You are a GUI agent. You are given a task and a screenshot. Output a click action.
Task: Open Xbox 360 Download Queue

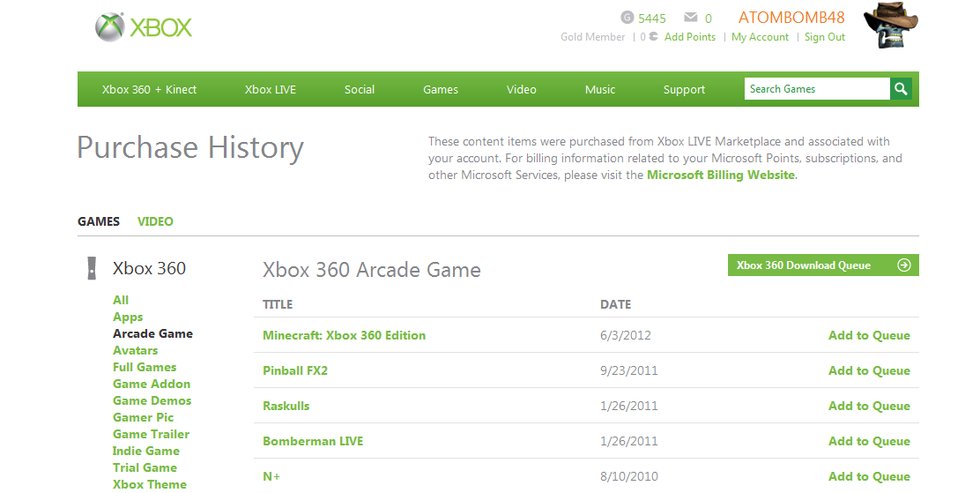coord(804,265)
